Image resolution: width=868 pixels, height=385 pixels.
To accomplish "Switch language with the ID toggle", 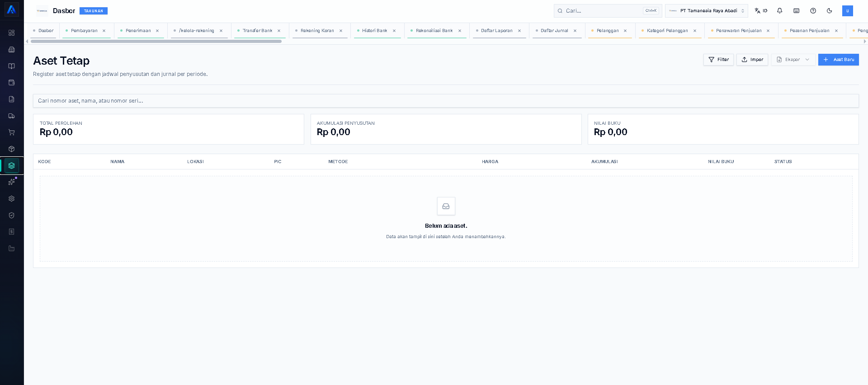I will tap(761, 11).
